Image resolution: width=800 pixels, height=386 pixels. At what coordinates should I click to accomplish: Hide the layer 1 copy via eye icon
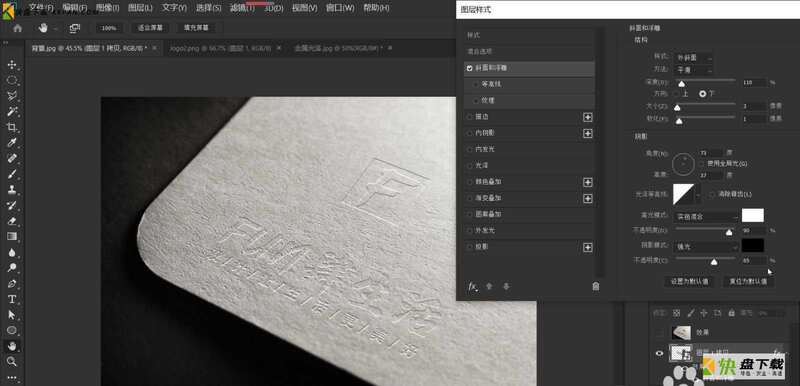click(659, 353)
